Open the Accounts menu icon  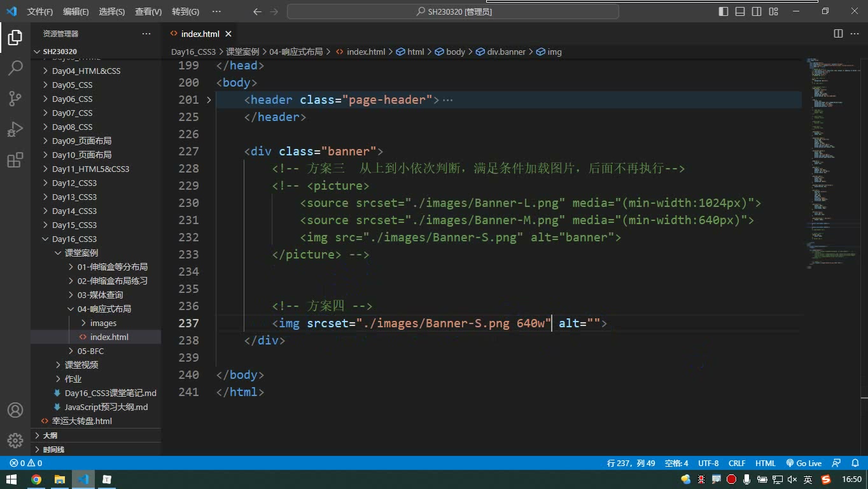pos(15,410)
